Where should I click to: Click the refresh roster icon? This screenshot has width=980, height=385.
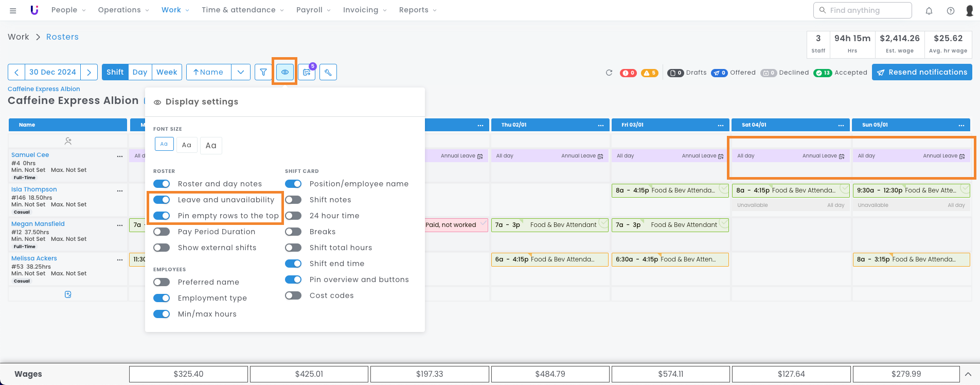pyautogui.click(x=609, y=73)
